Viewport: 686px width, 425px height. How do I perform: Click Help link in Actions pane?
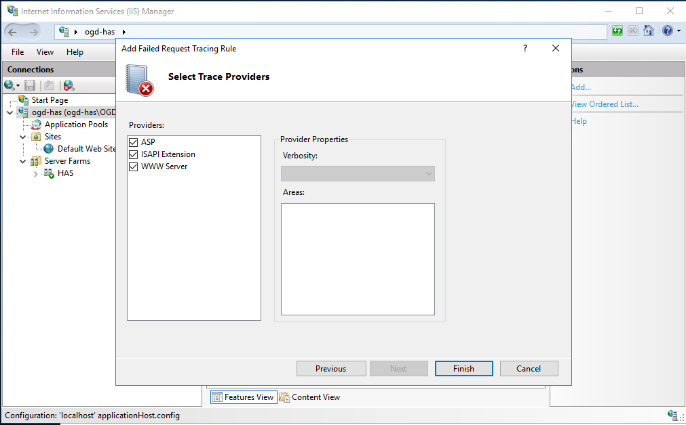pos(579,121)
